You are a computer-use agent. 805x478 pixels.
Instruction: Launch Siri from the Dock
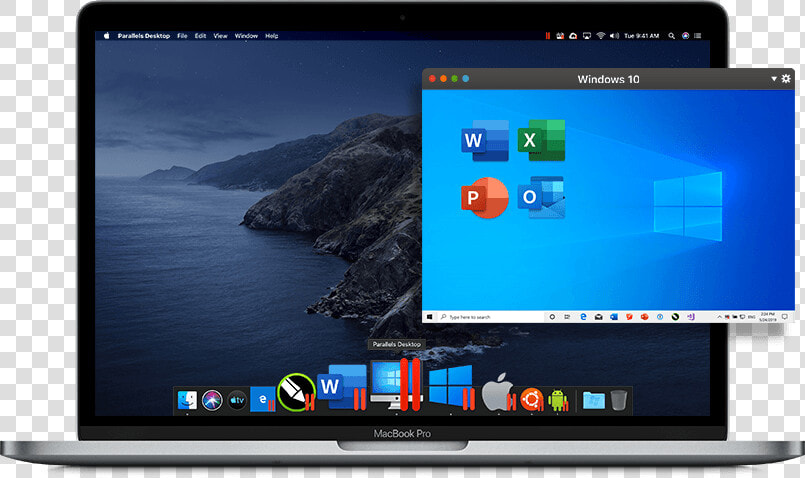click(212, 400)
